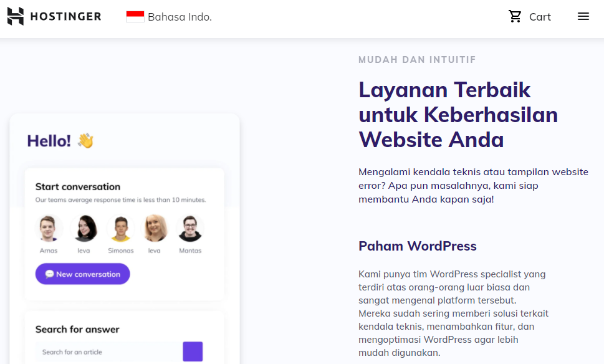Open the Bahasa Indo. language selector
604x364 pixels.
click(x=168, y=17)
